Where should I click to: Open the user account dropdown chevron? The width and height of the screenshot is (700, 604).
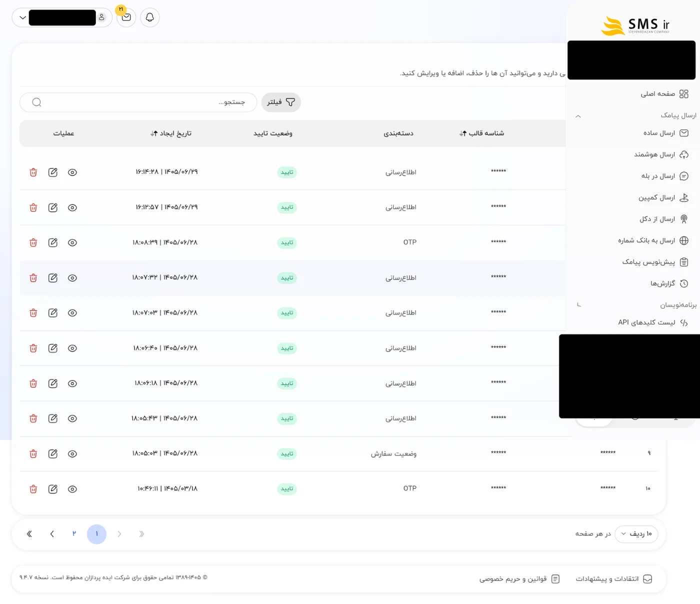coord(22,17)
